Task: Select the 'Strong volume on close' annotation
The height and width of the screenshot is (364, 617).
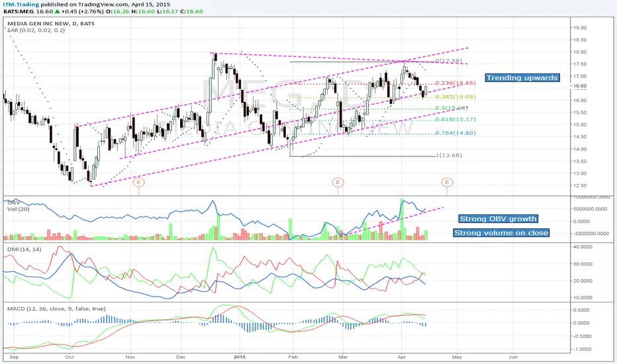Action: pyautogui.click(x=501, y=233)
